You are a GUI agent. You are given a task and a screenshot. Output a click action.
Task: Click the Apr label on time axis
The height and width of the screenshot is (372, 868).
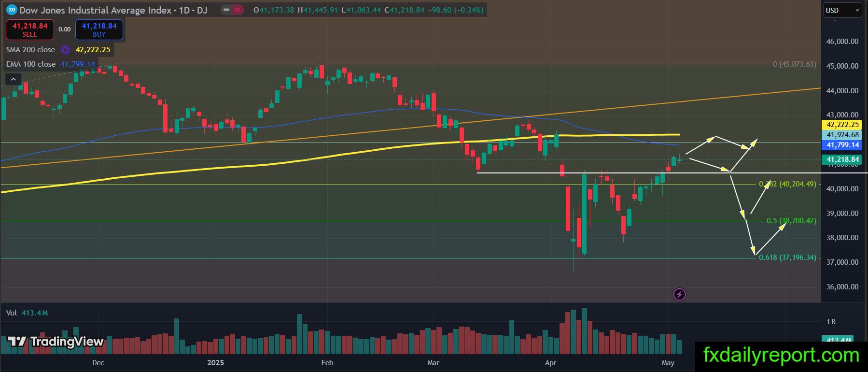click(x=551, y=363)
